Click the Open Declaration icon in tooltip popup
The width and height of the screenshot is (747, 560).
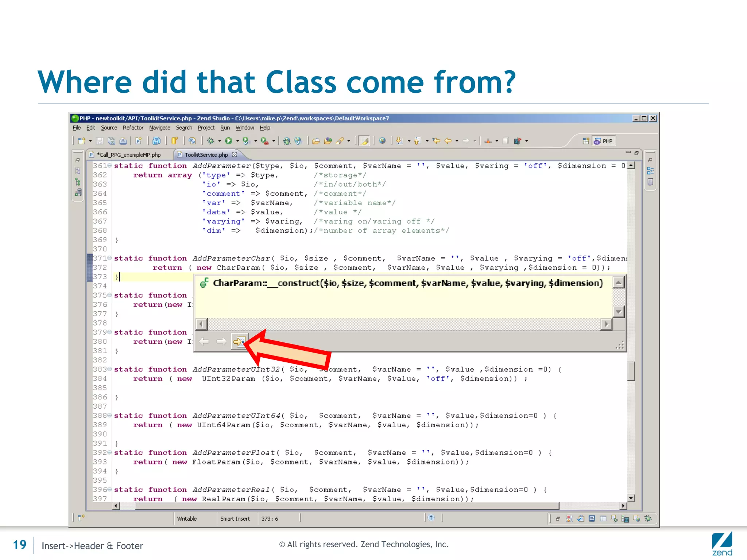(x=239, y=342)
